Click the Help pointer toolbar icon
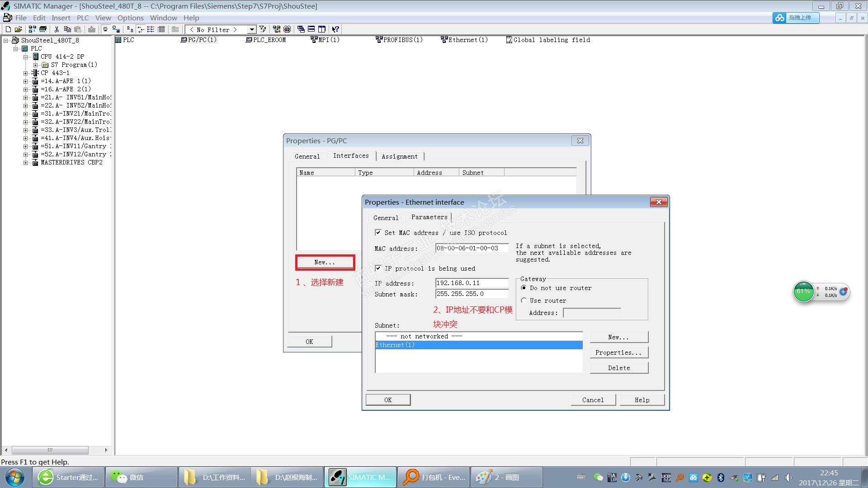 coord(335,29)
